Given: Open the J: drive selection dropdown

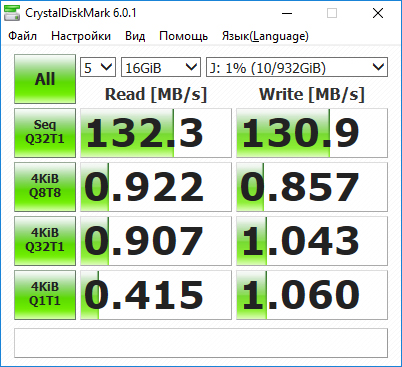Looking at the screenshot, I should pyautogui.click(x=297, y=67).
